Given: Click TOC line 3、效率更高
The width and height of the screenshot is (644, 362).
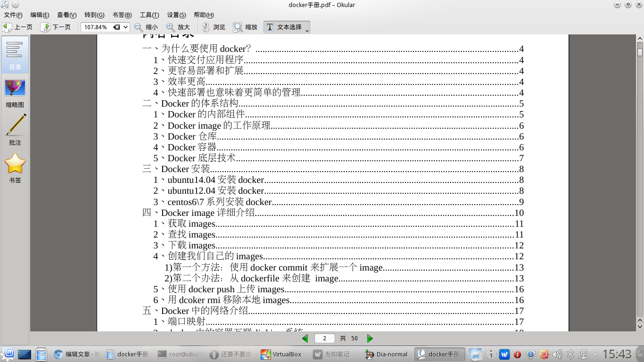Looking at the screenshot, I should [339, 82].
